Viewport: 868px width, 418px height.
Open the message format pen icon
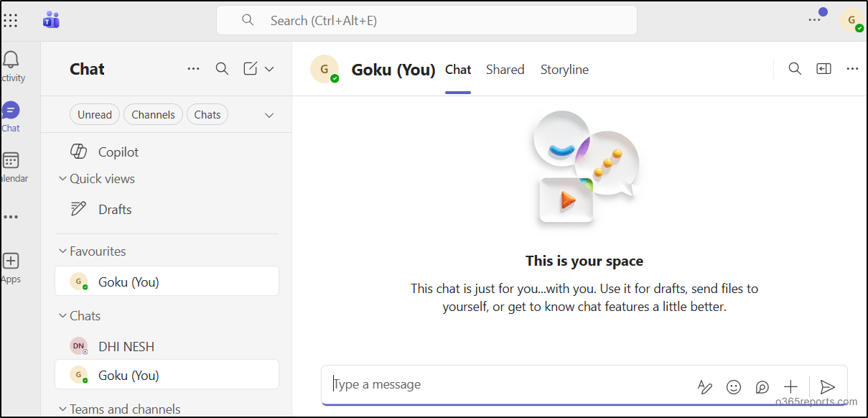pyautogui.click(x=705, y=387)
